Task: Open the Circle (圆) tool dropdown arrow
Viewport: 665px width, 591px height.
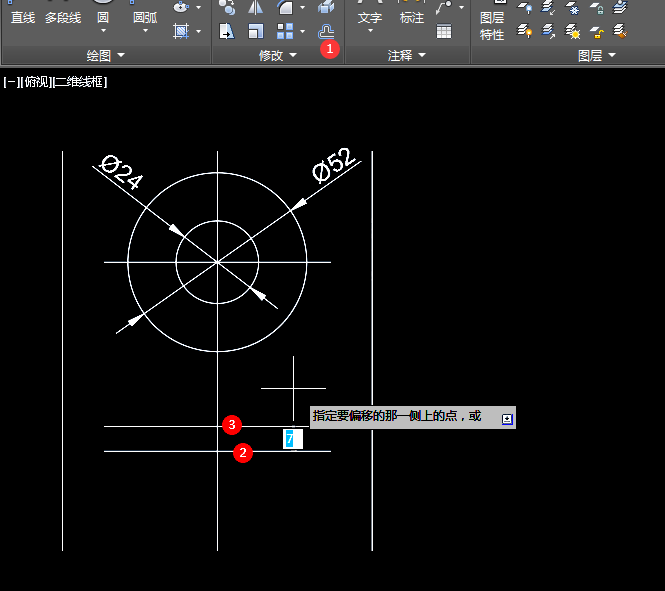Action: 103,31
